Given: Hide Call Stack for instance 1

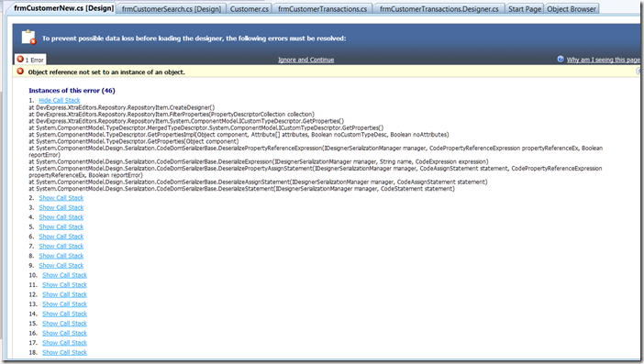Looking at the screenshot, I should [60, 100].
